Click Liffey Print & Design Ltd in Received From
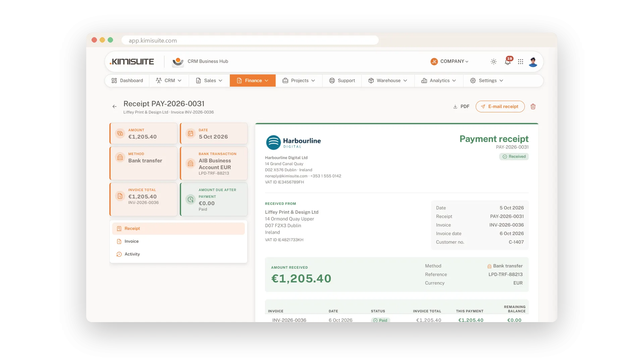 (291, 212)
